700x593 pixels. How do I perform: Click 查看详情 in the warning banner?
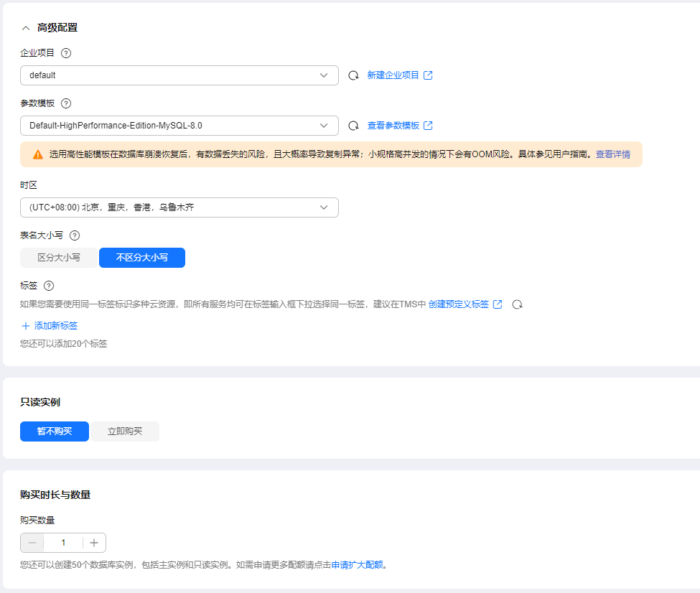click(612, 154)
